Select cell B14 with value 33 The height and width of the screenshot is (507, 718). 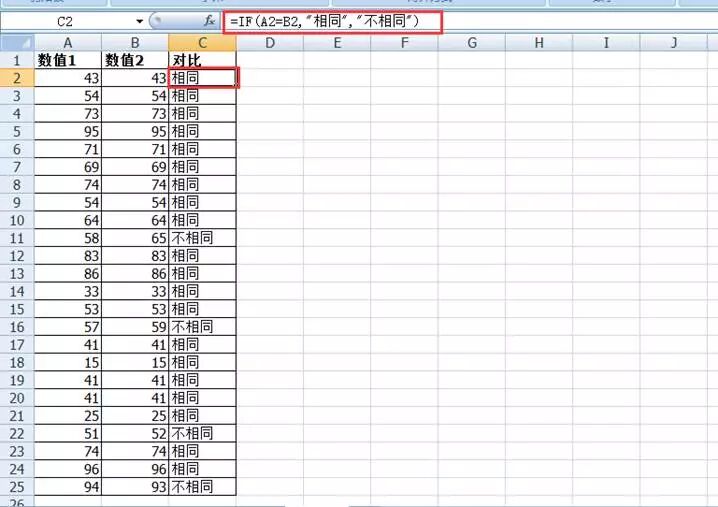pos(135,291)
